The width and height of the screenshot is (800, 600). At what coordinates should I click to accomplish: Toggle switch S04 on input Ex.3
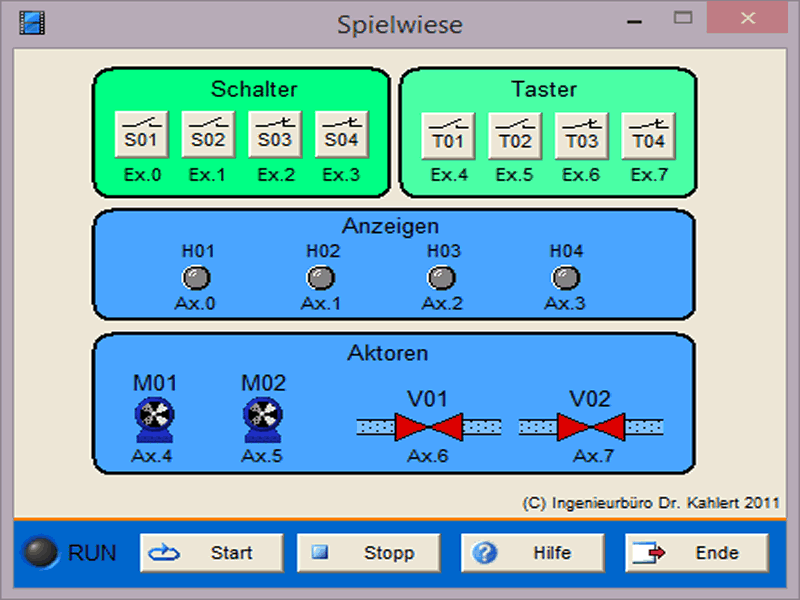pyautogui.click(x=342, y=135)
